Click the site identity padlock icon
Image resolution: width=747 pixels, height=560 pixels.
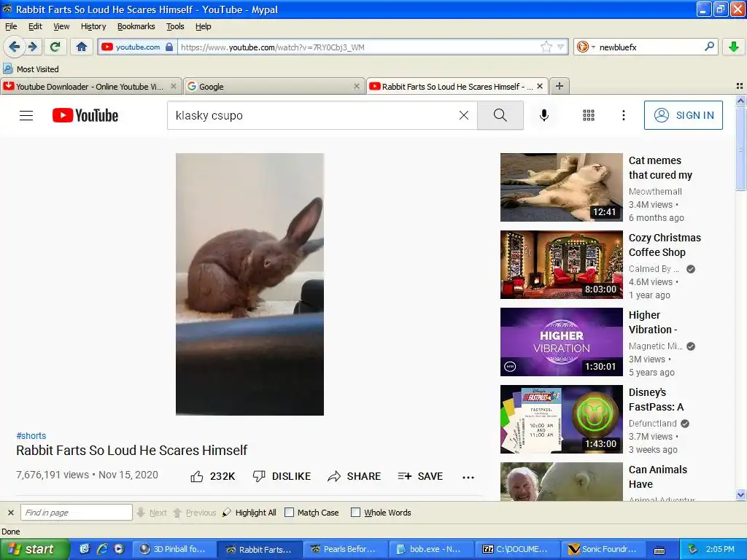tap(169, 47)
